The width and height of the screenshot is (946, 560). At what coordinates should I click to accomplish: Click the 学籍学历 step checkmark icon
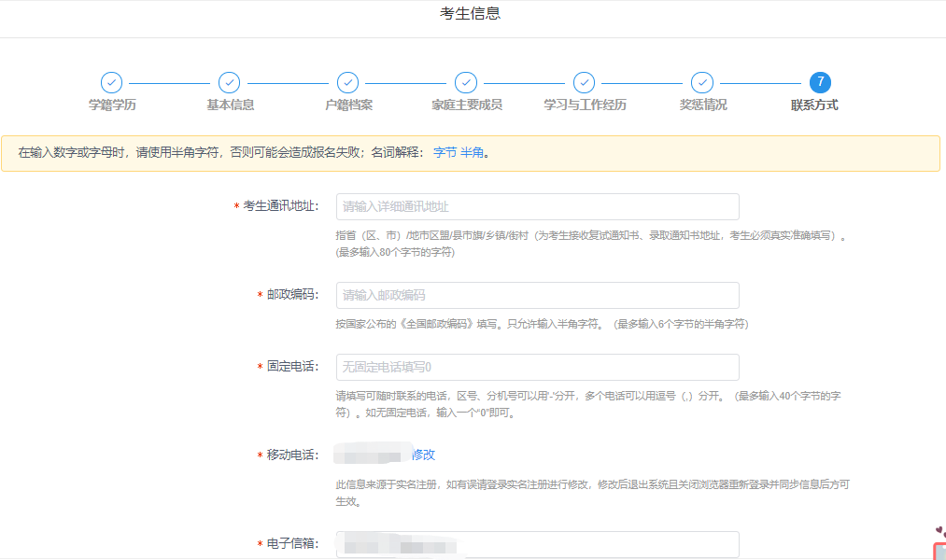click(x=112, y=82)
